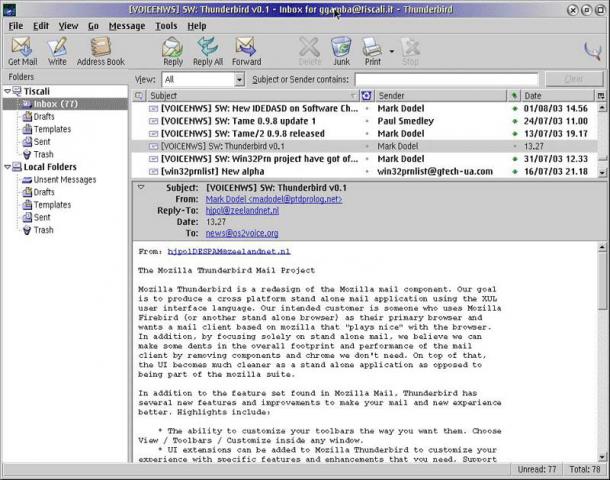Click the thread column header icon

click(139, 95)
